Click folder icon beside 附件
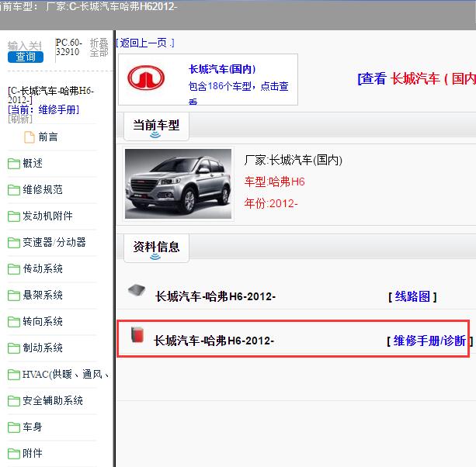Viewport: 476px width, 467px height. click(14, 454)
